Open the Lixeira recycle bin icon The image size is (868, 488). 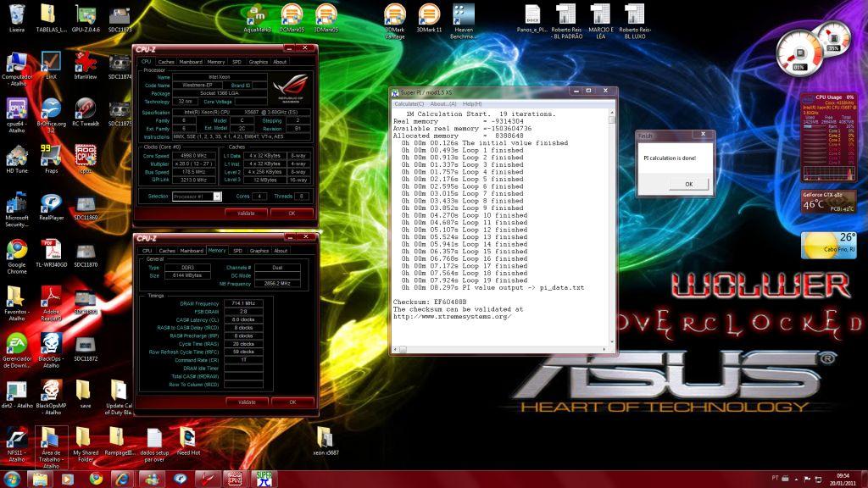[17, 19]
